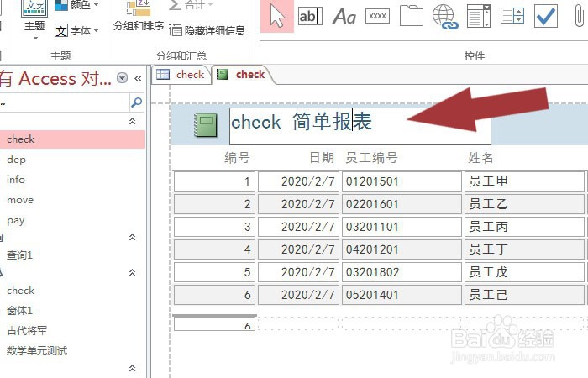The width and height of the screenshot is (588, 378).
Task: Select the dep table
Action: pyautogui.click(x=72, y=160)
